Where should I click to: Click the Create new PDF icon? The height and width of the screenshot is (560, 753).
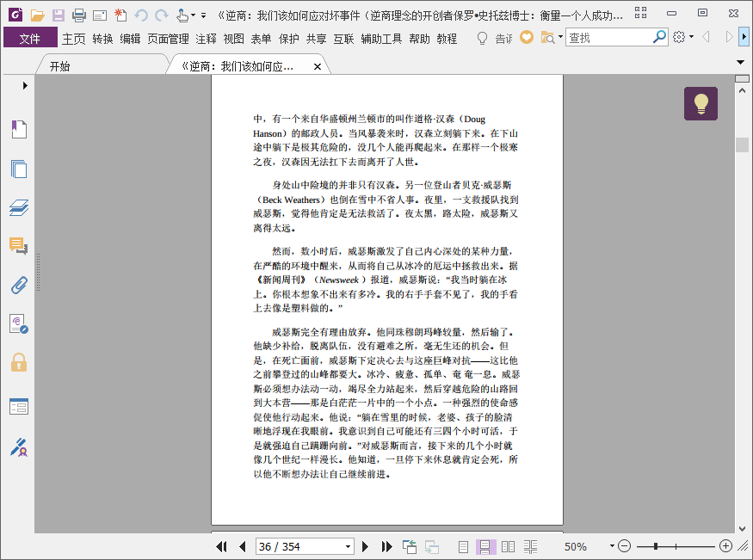tap(120, 15)
